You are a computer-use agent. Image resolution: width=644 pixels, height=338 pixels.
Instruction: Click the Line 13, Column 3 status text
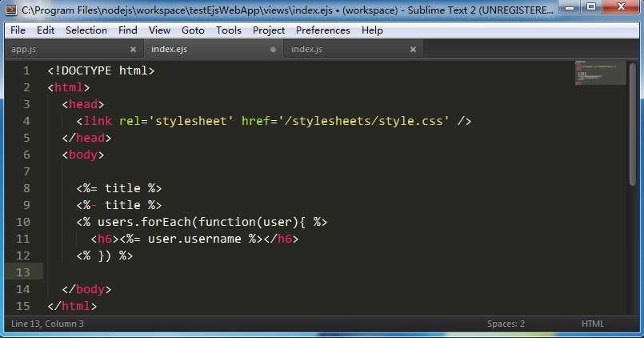pos(47,324)
